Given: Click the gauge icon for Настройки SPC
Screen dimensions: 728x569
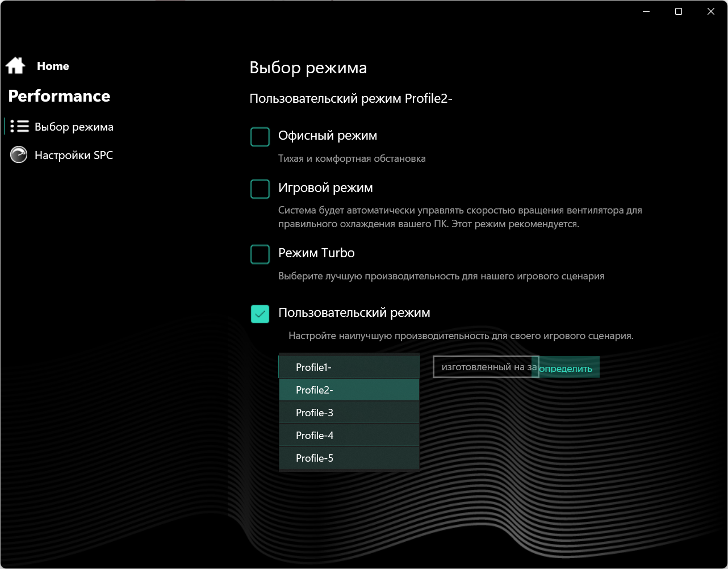Looking at the screenshot, I should 19,154.
